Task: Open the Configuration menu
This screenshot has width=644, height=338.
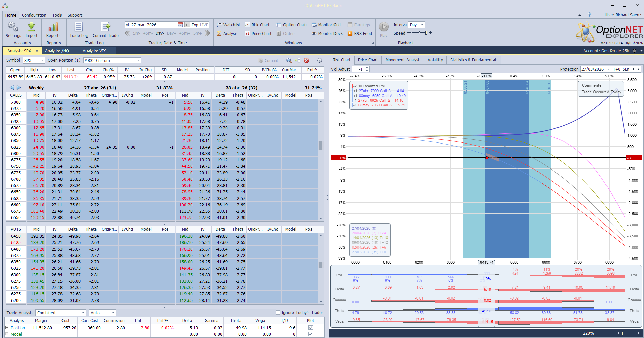Action: click(x=34, y=15)
